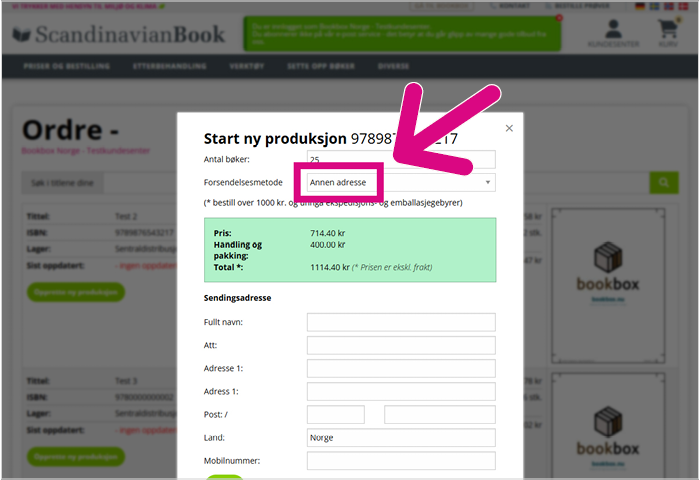The image size is (700, 480).
Task: Click ISBN 9789876543217 in Test 2 row
Action: tap(144, 233)
